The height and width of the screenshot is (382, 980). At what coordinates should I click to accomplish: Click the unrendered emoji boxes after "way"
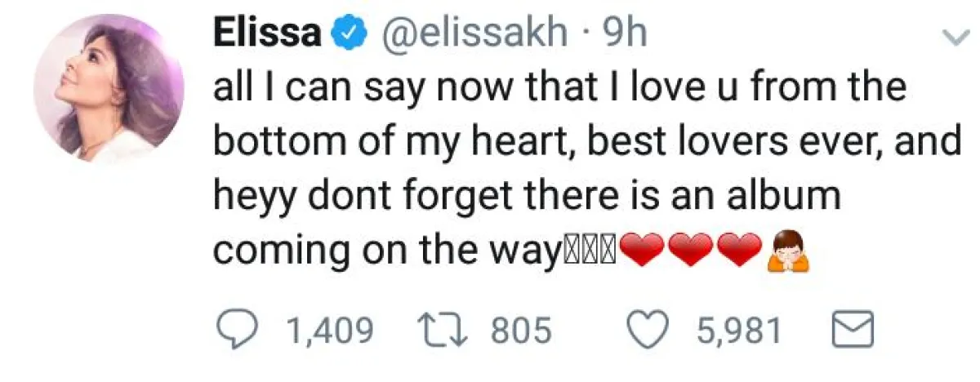588,250
